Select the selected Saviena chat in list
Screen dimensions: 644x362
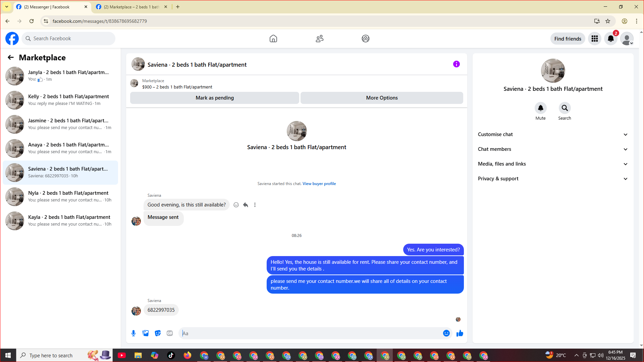coord(60,173)
